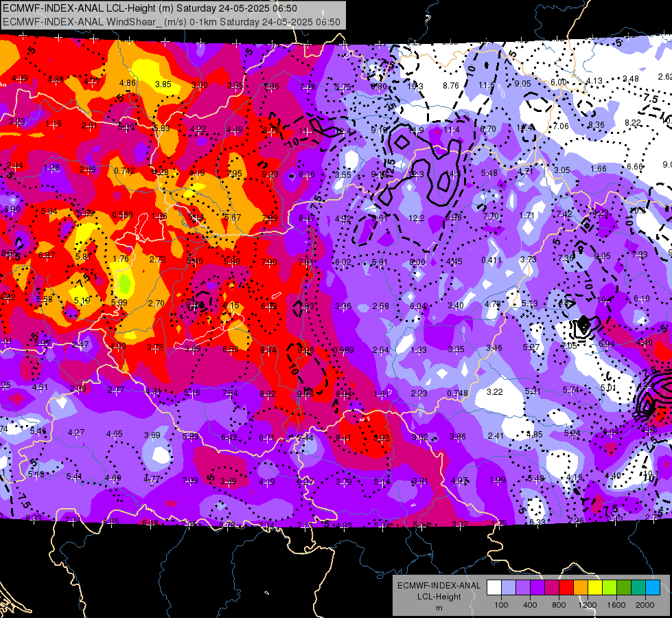The width and height of the screenshot is (672, 618).
Task: Click the lime green legend swatch
Action: coord(610,588)
